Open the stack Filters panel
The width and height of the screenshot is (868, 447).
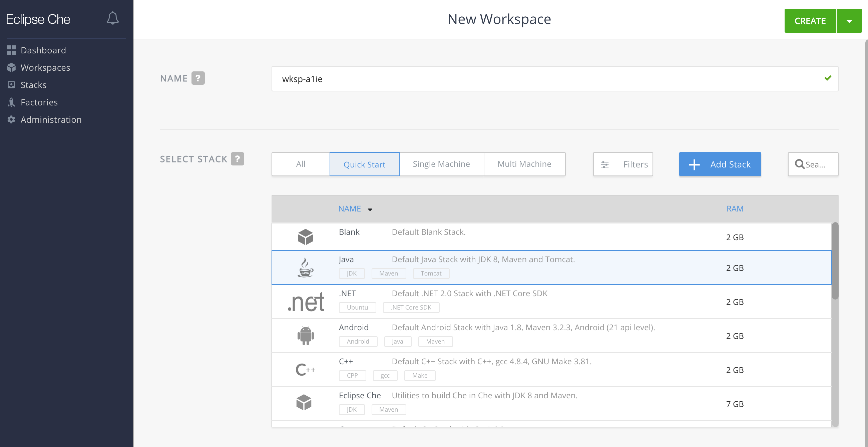pyautogui.click(x=623, y=164)
